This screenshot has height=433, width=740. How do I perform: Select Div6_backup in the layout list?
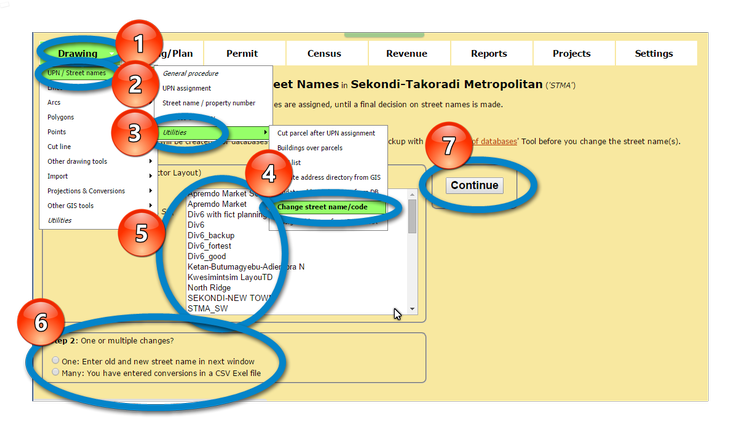tap(211, 235)
